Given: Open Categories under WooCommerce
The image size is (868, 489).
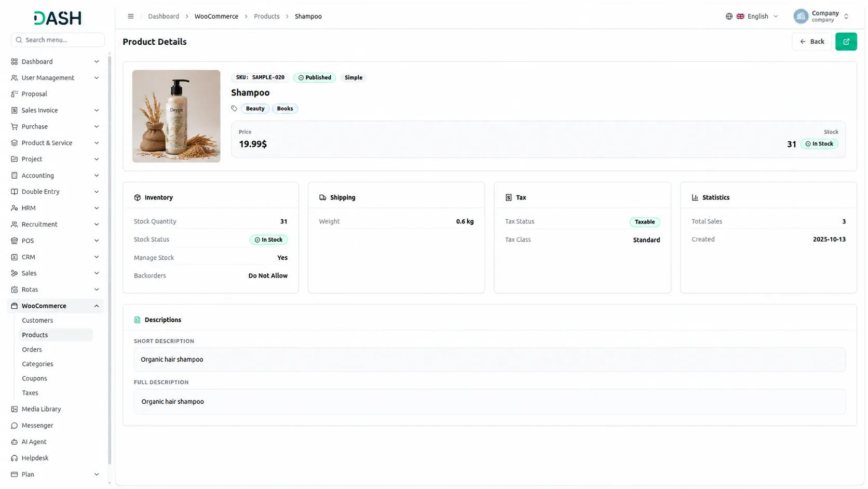Looking at the screenshot, I should (x=37, y=364).
